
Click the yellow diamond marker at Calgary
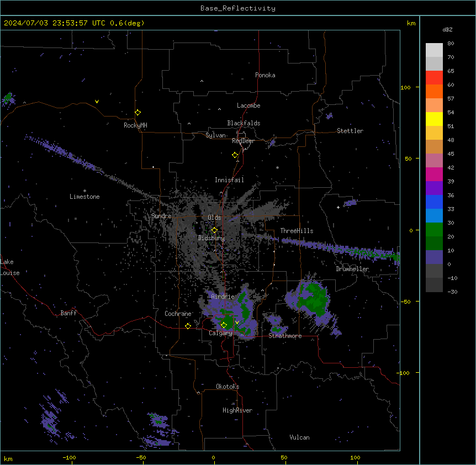(x=224, y=325)
